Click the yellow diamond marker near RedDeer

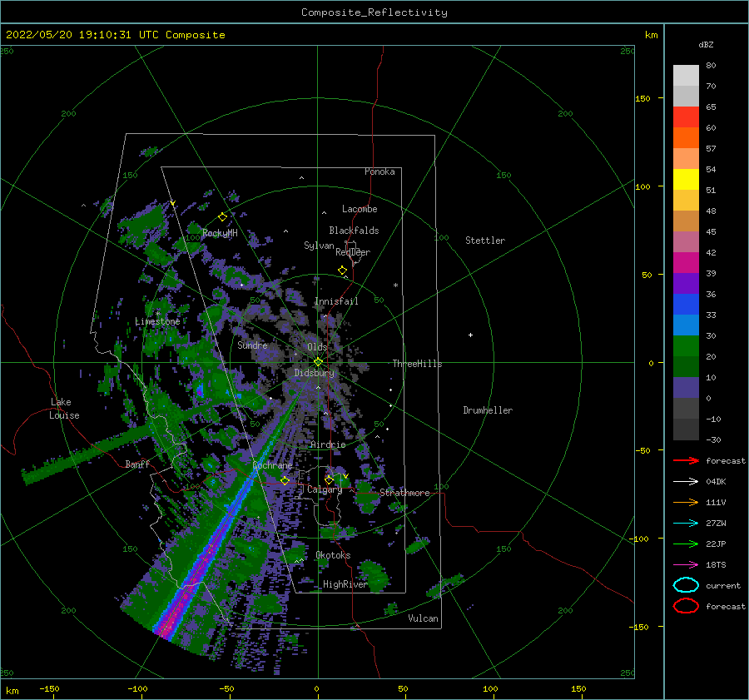[343, 270]
